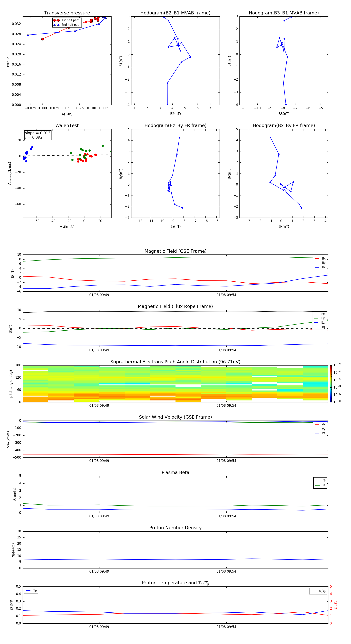Click the 'slope = 0.013' annotation
The width and height of the screenshot is (351, 644).
click(37, 133)
